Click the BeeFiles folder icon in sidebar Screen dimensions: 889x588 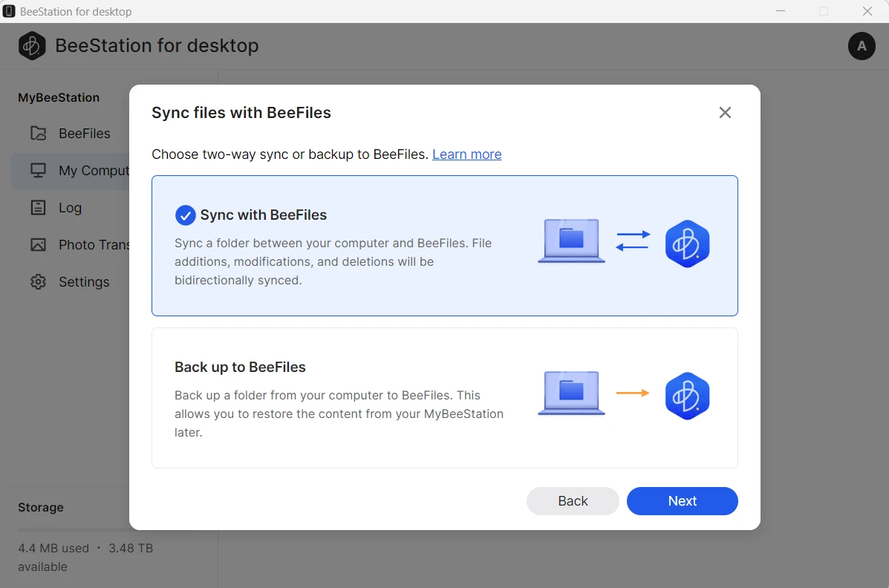(38, 134)
